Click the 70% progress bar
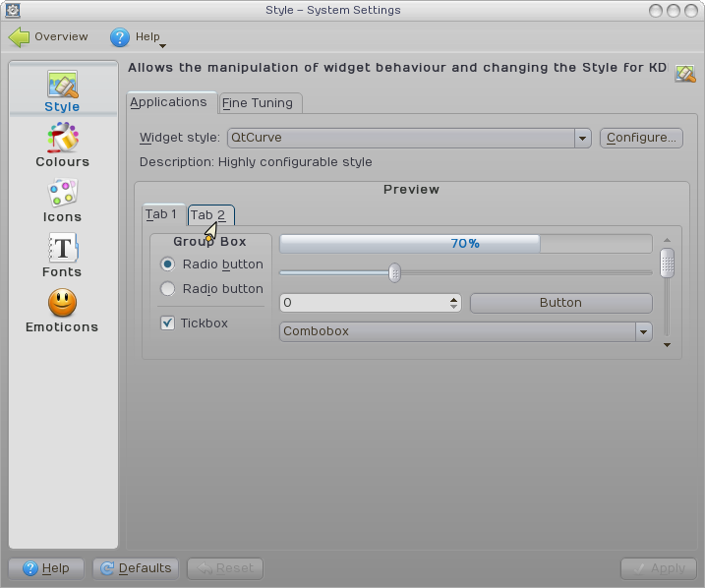 [x=466, y=244]
